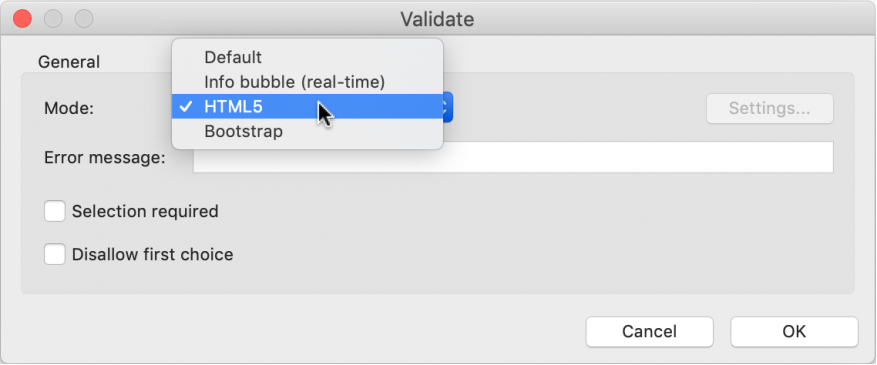The width and height of the screenshot is (877, 365).
Task: Enable the Selection required checkbox
Action: tap(55, 211)
